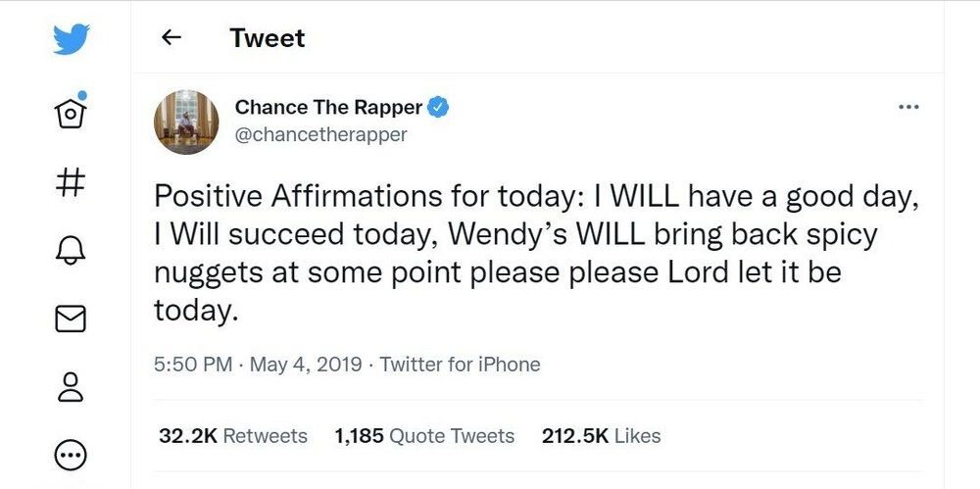This screenshot has height=489, width=980.
Task: Expand the three-dot tweet options menu
Action: click(908, 107)
